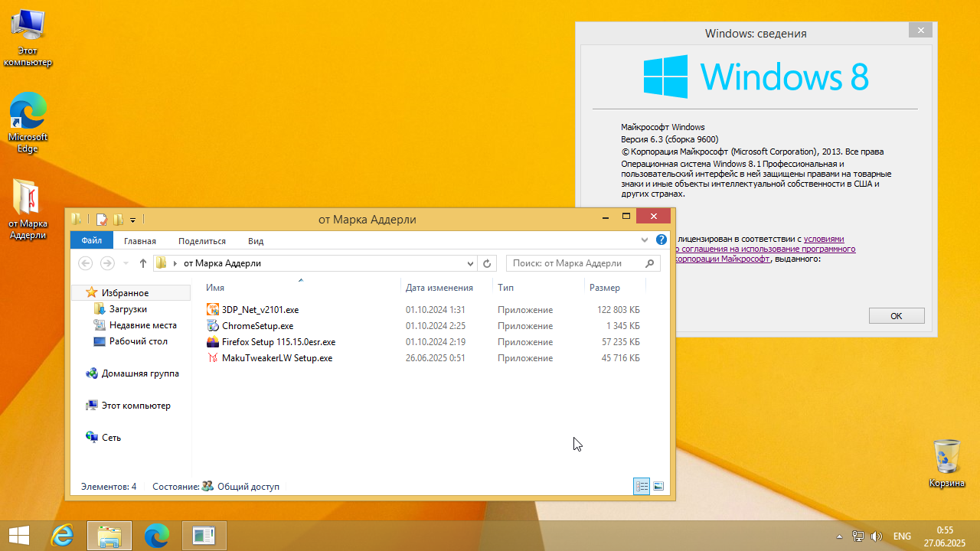980x551 pixels.
Task: Expand the ribbon with the chevron
Action: 645,240
